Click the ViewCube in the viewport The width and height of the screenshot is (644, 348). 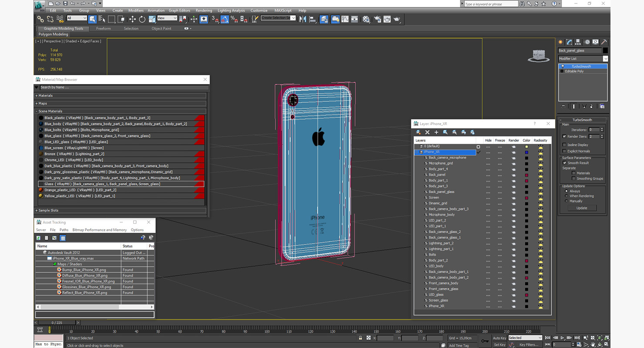tap(538, 56)
